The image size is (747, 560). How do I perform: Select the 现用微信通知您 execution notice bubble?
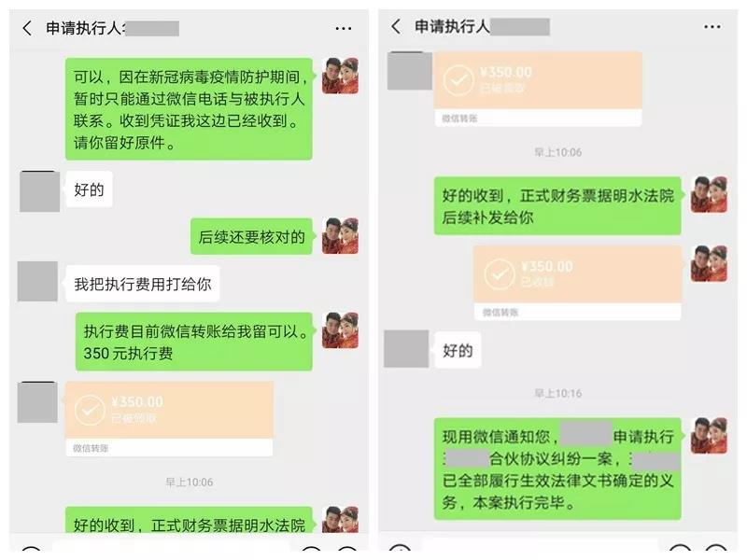click(x=557, y=469)
